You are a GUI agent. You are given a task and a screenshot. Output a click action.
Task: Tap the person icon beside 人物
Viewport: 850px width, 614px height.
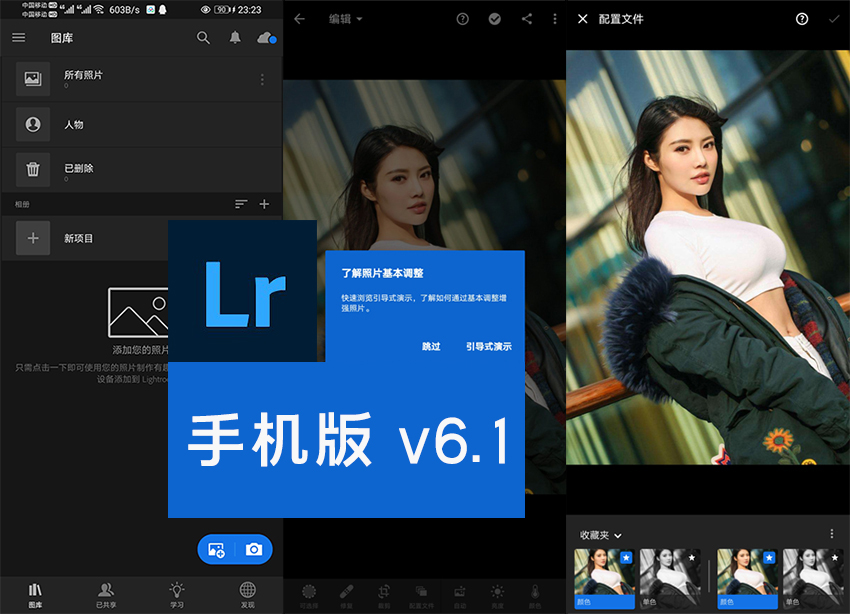(33, 124)
